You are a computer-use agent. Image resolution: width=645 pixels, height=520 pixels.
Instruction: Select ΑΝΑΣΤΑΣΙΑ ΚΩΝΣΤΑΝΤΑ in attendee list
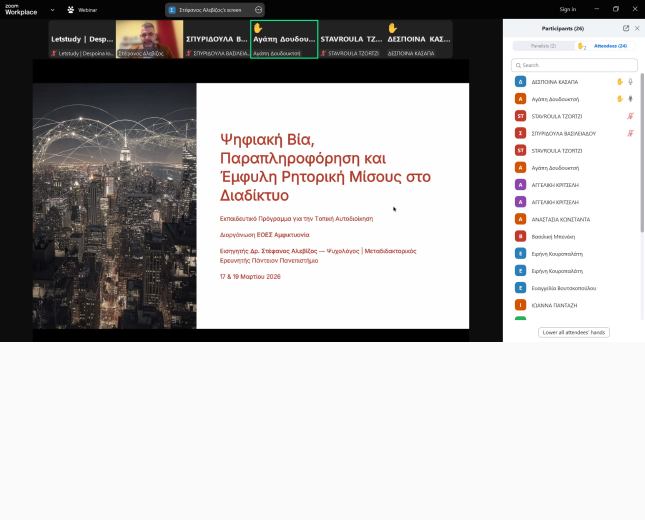tap(560, 219)
